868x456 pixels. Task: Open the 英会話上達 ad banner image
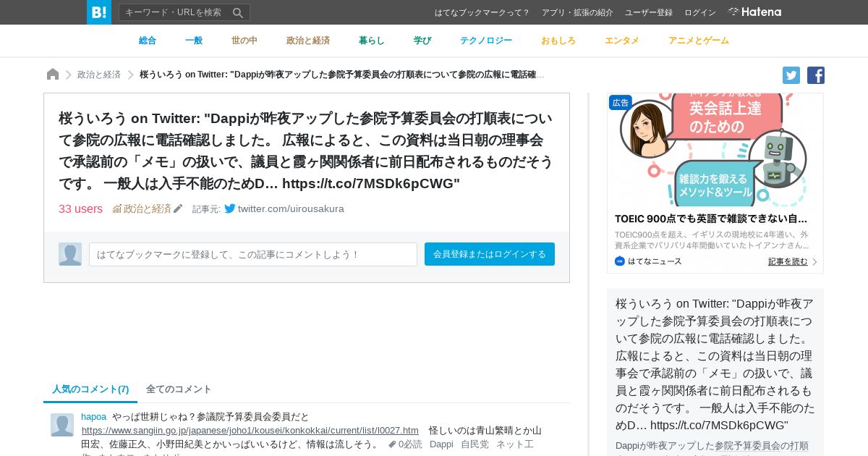[715, 150]
